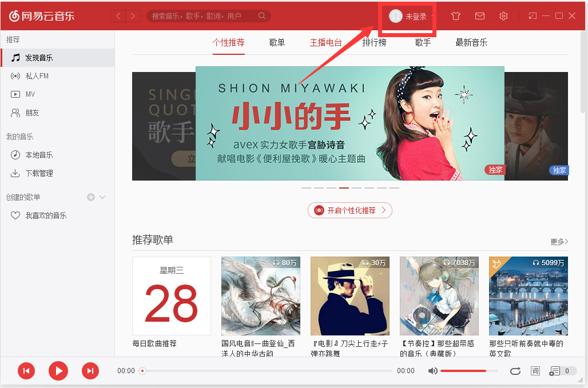Viewport: 588px width, 388px height.
Task: Open settings gear icon in title bar
Action: pyautogui.click(x=503, y=16)
